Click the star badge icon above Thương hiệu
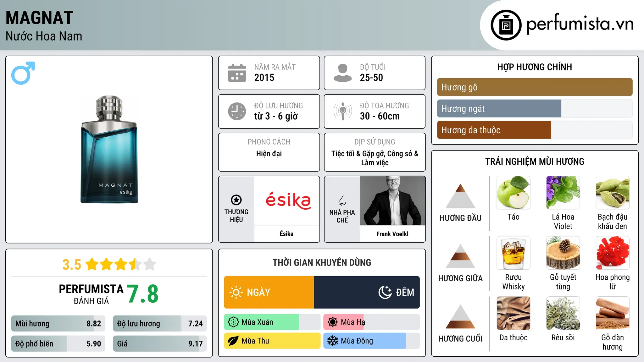The width and height of the screenshot is (644, 362). point(236,200)
